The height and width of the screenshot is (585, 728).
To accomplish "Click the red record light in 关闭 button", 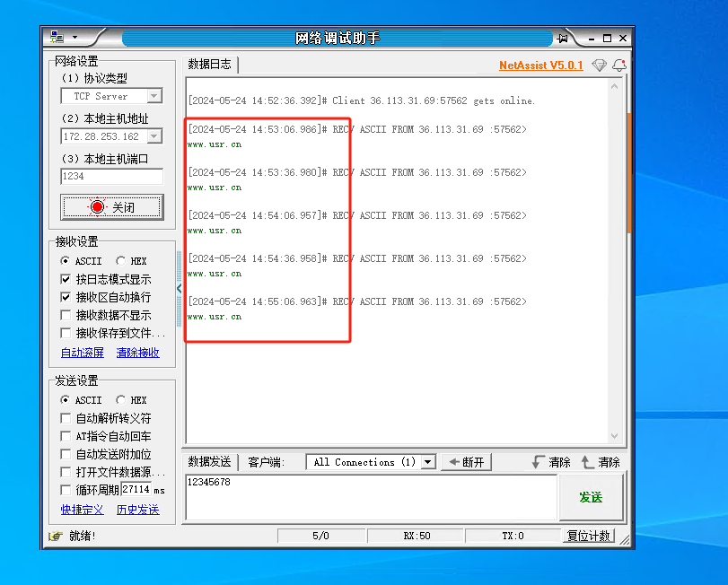I will click(x=98, y=207).
